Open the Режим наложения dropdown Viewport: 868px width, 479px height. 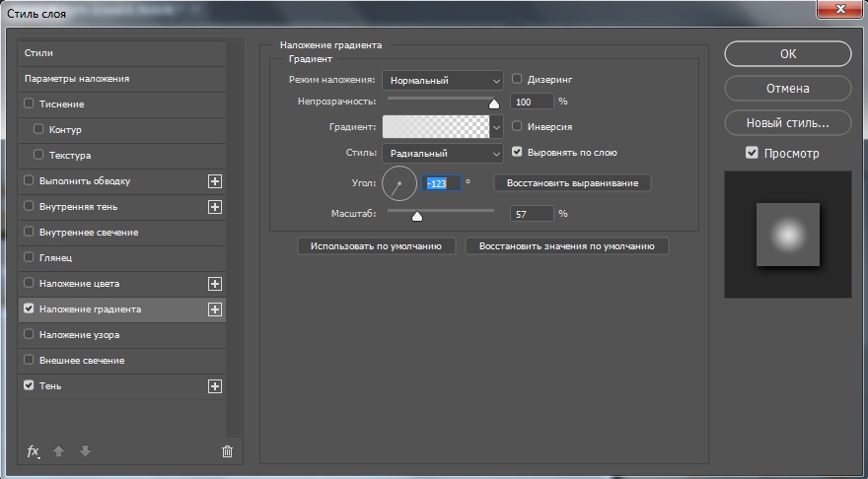pos(443,80)
